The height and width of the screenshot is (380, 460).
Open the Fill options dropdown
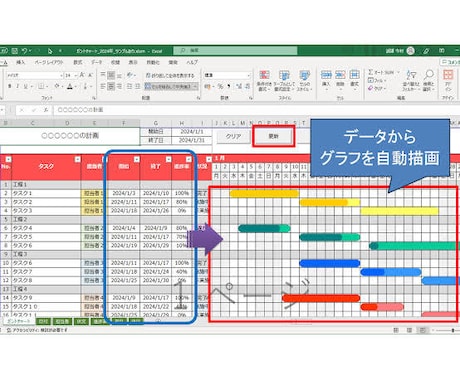click(x=377, y=80)
